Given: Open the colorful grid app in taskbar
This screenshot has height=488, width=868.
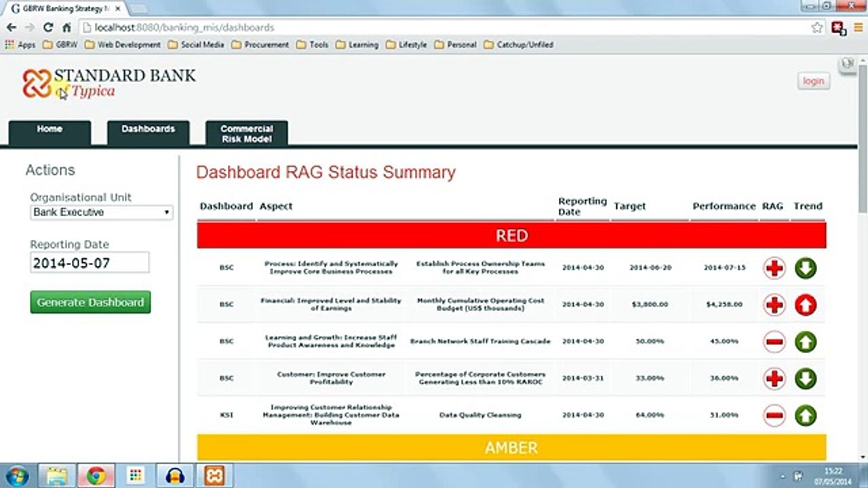Looking at the screenshot, I should [x=135, y=475].
